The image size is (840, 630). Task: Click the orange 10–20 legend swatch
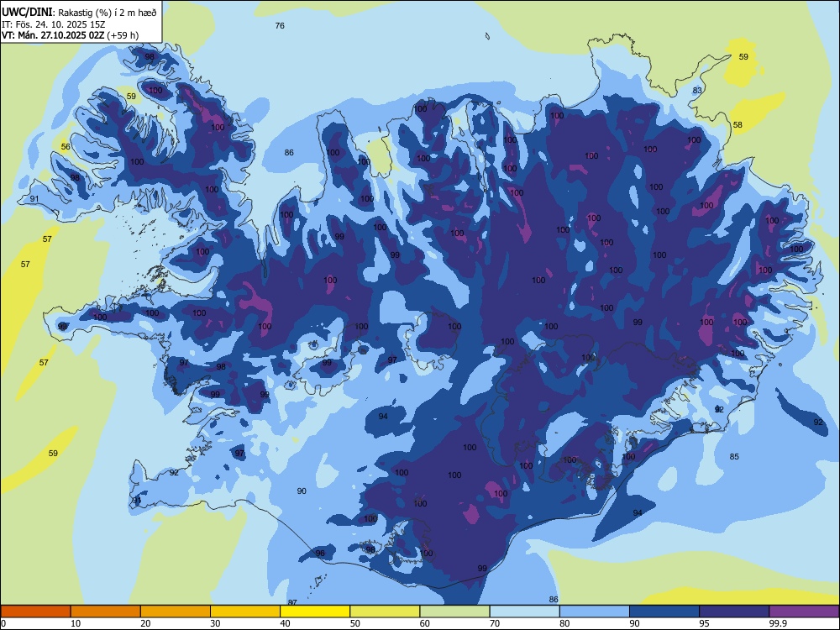[106, 612]
